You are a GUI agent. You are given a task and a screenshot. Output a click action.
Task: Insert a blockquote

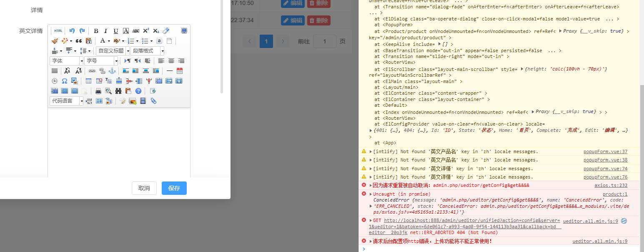coord(79,41)
